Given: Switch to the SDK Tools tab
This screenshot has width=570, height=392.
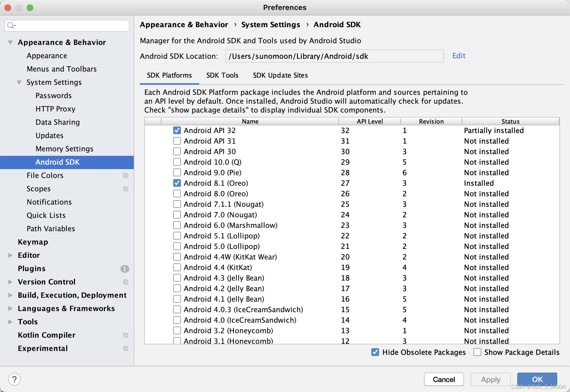Looking at the screenshot, I should pos(222,75).
